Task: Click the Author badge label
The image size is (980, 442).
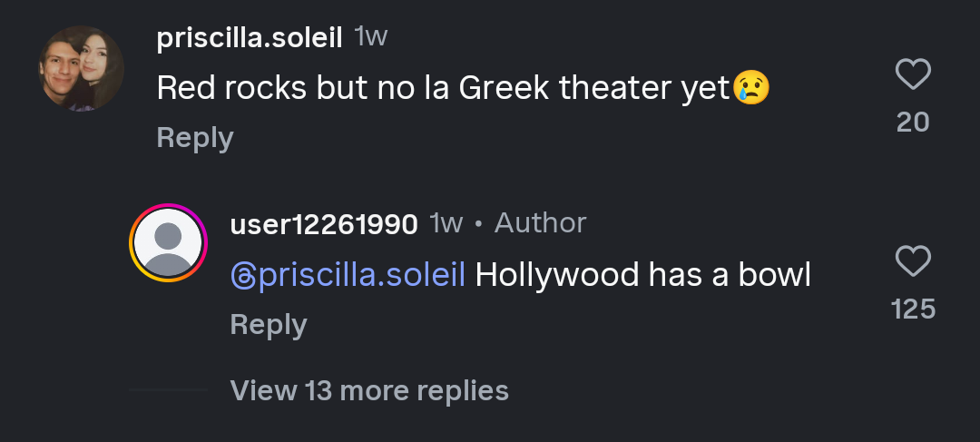Action: click(x=540, y=223)
